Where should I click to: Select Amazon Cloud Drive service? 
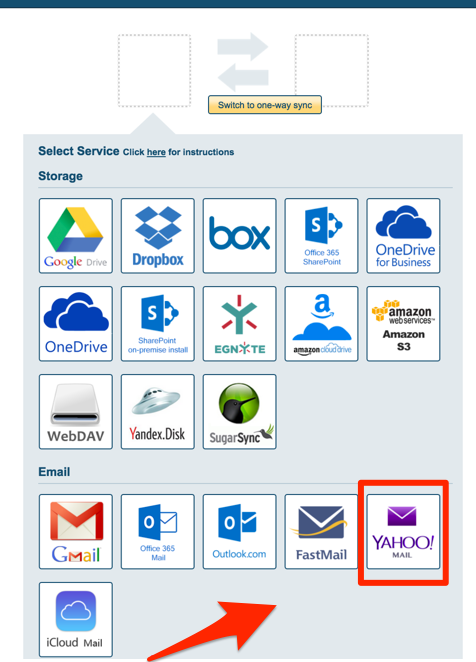click(321, 324)
